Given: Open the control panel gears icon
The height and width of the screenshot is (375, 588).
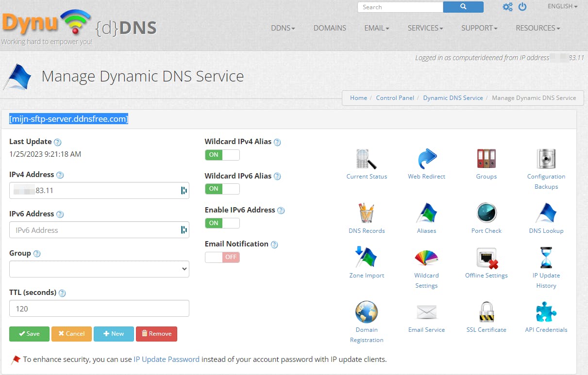Looking at the screenshot, I should click(x=507, y=7).
